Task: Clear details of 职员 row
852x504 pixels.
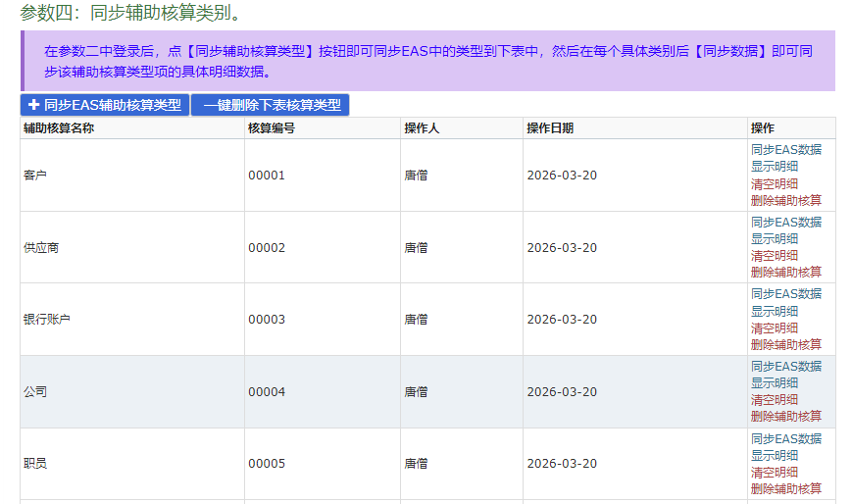Action: (774, 473)
